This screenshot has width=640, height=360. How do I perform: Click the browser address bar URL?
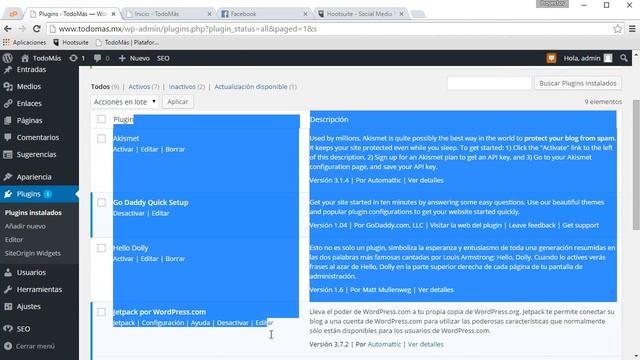point(188,29)
